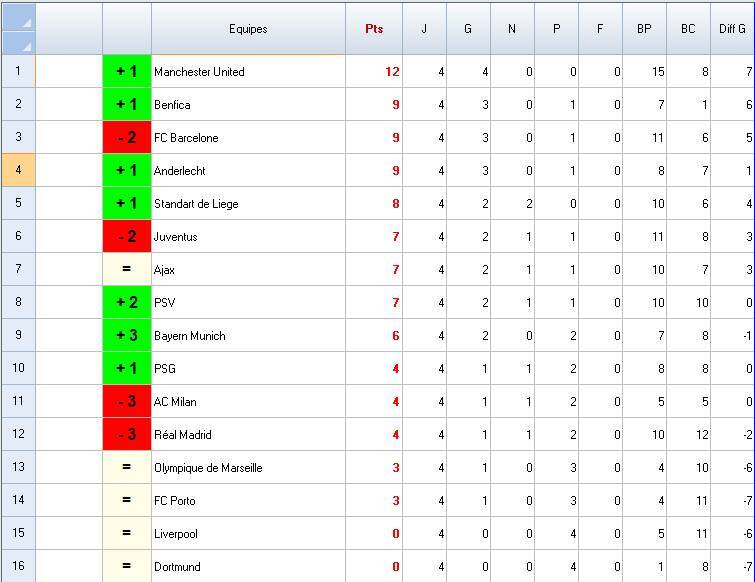Click the Manchester United team cell
This screenshot has height=582, width=755.
pos(248,72)
